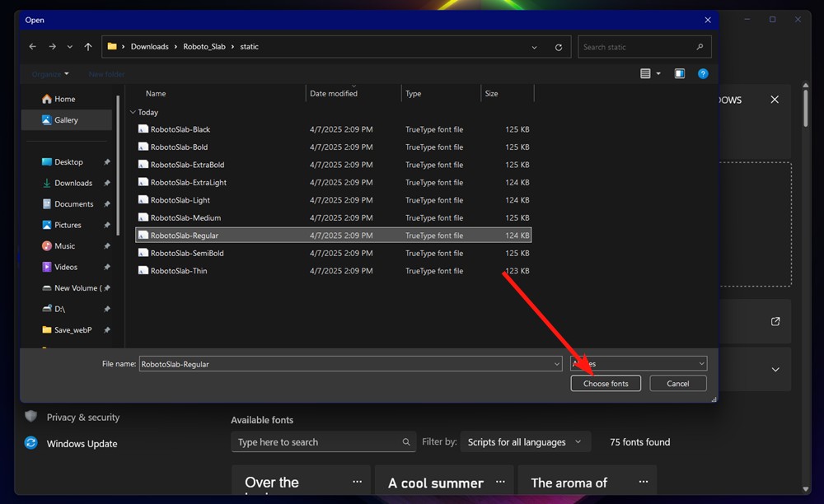Select the RobotoSlab-SemiBold font file
Image resolution: width=824 pixels, height=504 pixels.
click(x=333, y=253)
